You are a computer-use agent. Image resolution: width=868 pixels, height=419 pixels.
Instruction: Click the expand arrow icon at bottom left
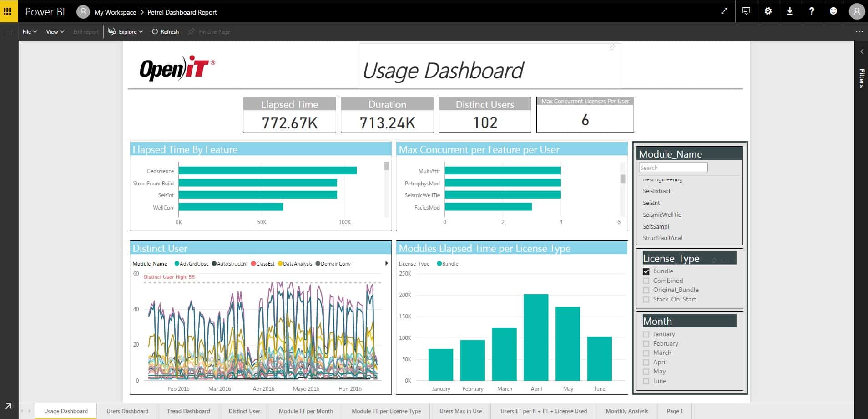8,406
